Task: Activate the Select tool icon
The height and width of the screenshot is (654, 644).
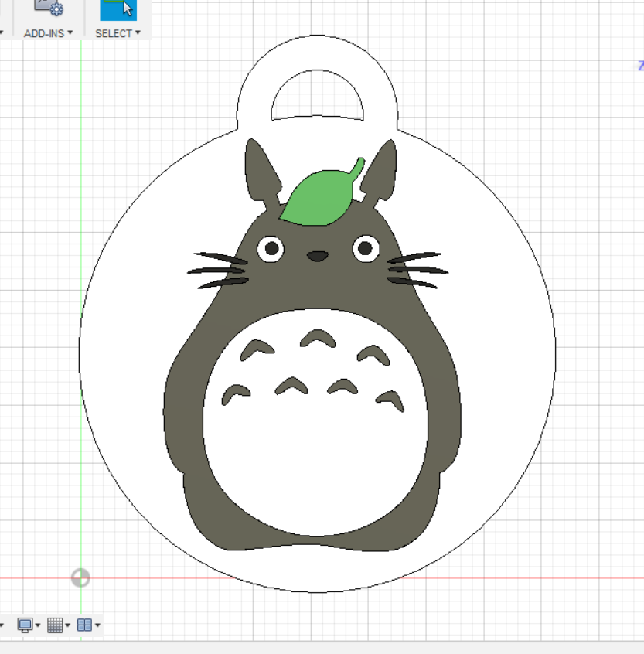Action: tap(118, 9)
